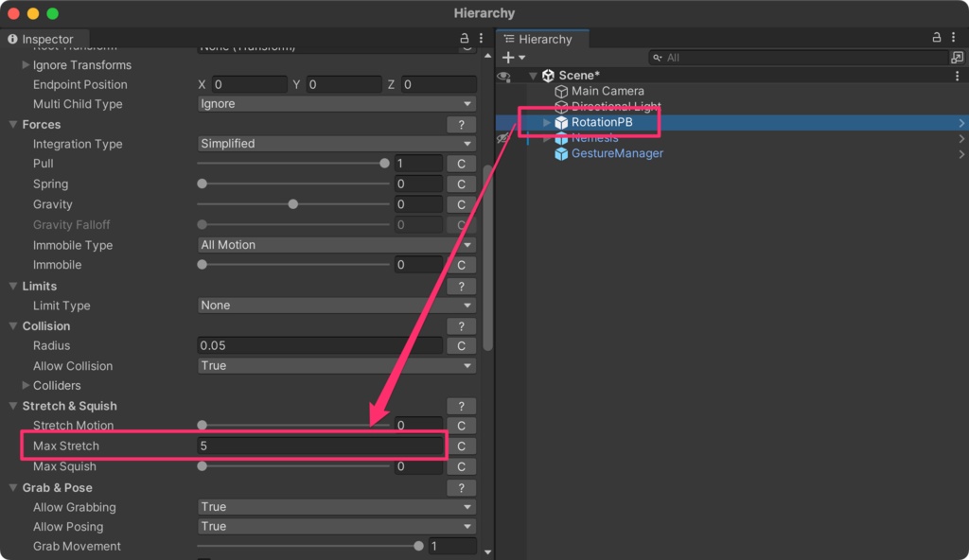Image resolution: width=969 pixels, height=560 pixels.
Task: Open the Nemesis prefab chevron
Action: [x=961, y=138]
